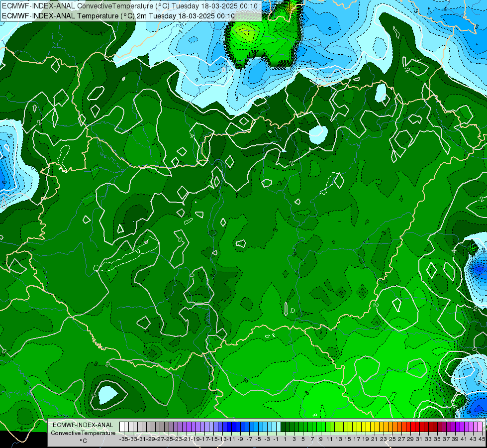The height and width of the screenshot is (448, 487).
Task: Click the '41' legend scale value
Action: pyautogui.click(x=464, y=439)
